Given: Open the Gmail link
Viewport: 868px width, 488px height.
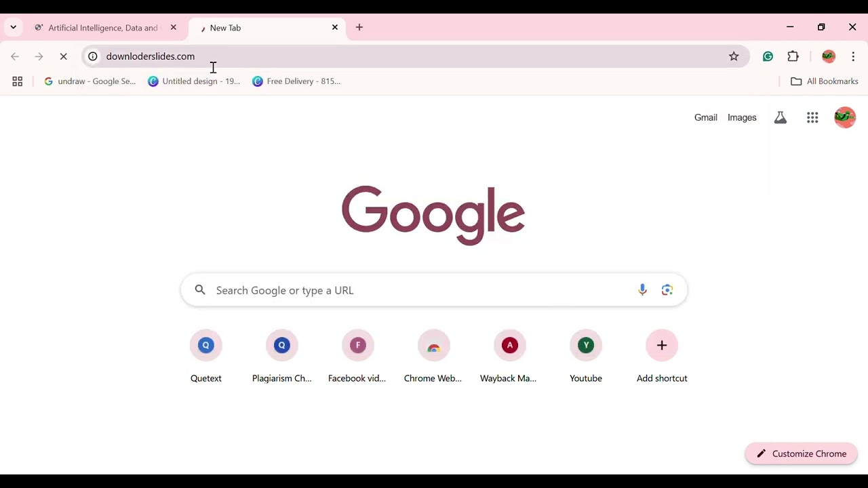Looking at the screenshot, I should pos(706,118).
